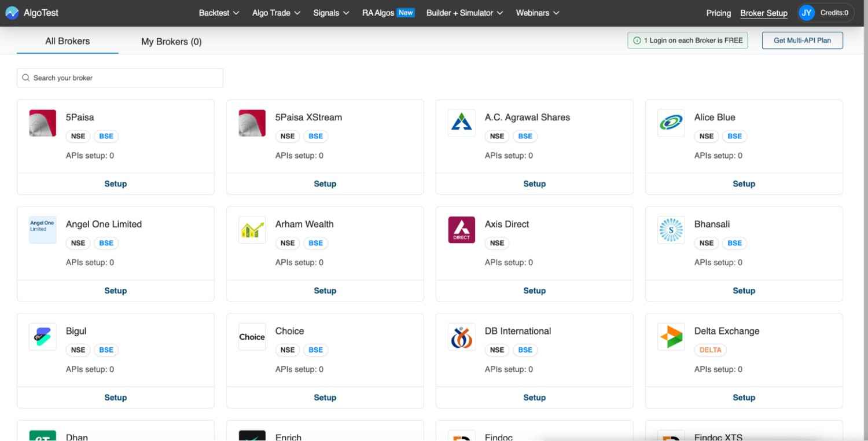Click the Choice broker logo
The height and width of the screenshot is (441, 868).
pos(252,337)
